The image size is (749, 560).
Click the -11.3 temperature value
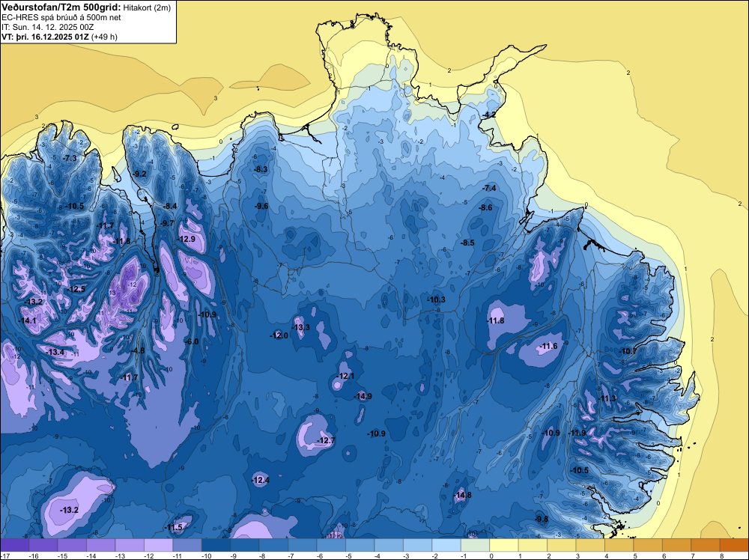[607, 398]
